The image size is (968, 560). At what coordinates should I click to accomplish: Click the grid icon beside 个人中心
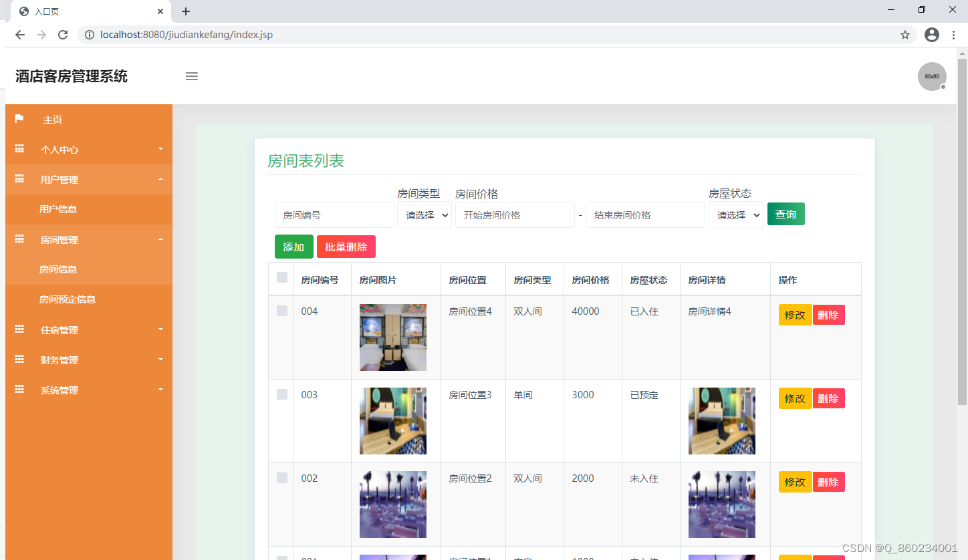[x=19, y=149]
